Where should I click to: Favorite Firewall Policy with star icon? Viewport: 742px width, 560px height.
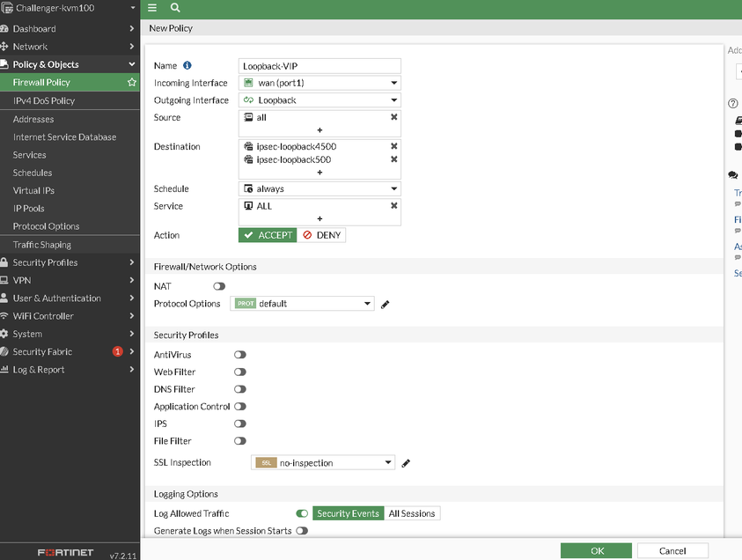click(x=131, y=83)
